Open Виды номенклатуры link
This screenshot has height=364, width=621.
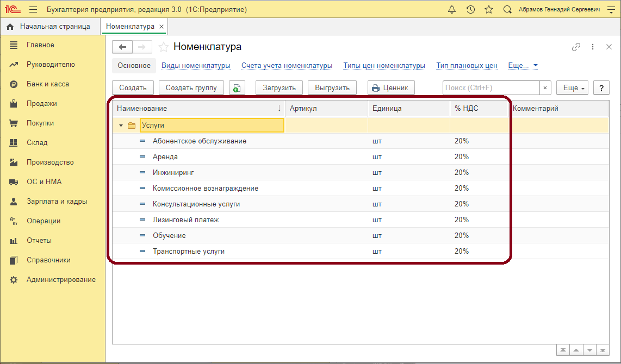pos(196,66)
